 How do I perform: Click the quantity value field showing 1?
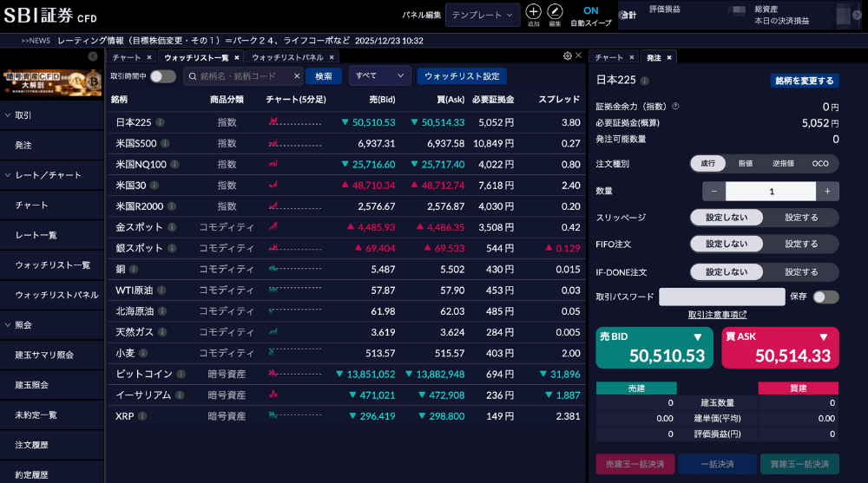(x=771, y=191)
